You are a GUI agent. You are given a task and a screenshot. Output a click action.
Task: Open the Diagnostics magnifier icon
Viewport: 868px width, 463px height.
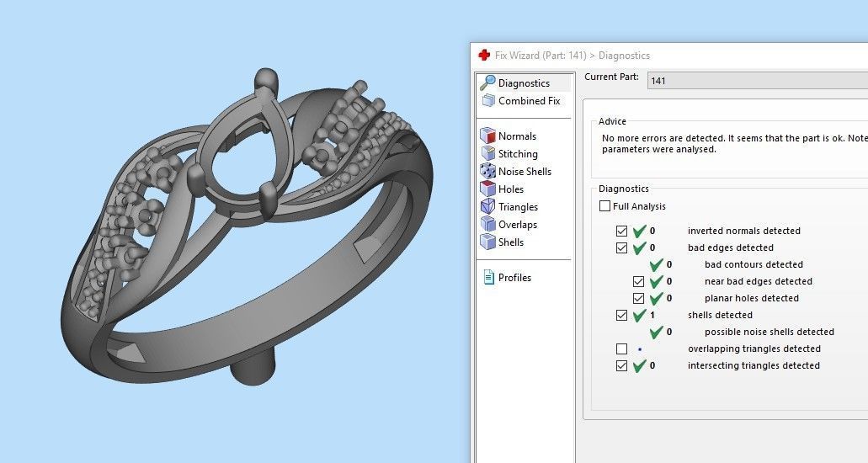(x=487, y=82)
